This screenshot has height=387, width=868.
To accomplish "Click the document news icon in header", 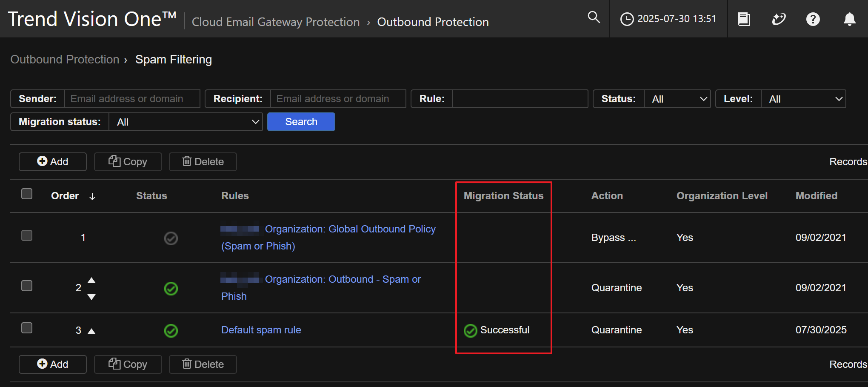I will [744, 19].
